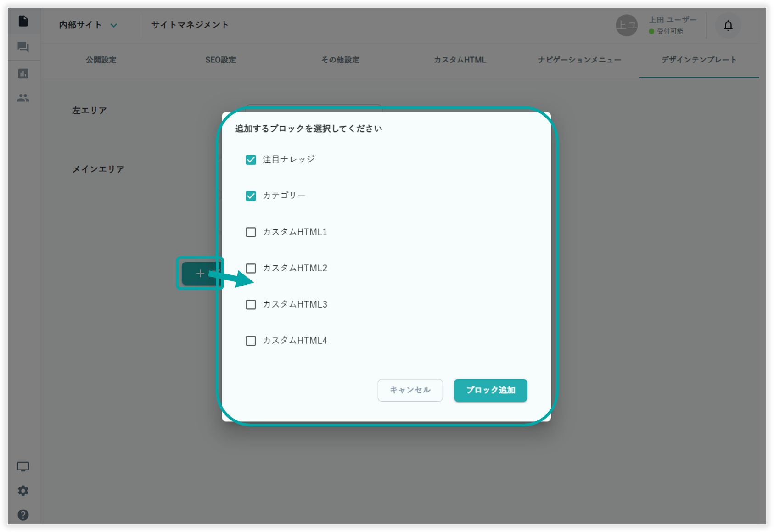Enable the カスタムHTML2 checkbox
The width and height of the screenshot is (774, 532).
point(251,269)
